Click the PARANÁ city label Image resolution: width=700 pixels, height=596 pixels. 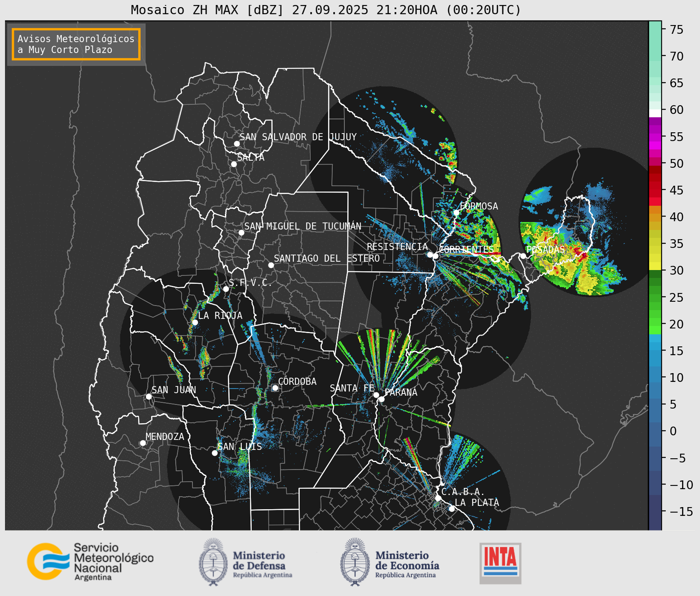(x=401, y=392)
